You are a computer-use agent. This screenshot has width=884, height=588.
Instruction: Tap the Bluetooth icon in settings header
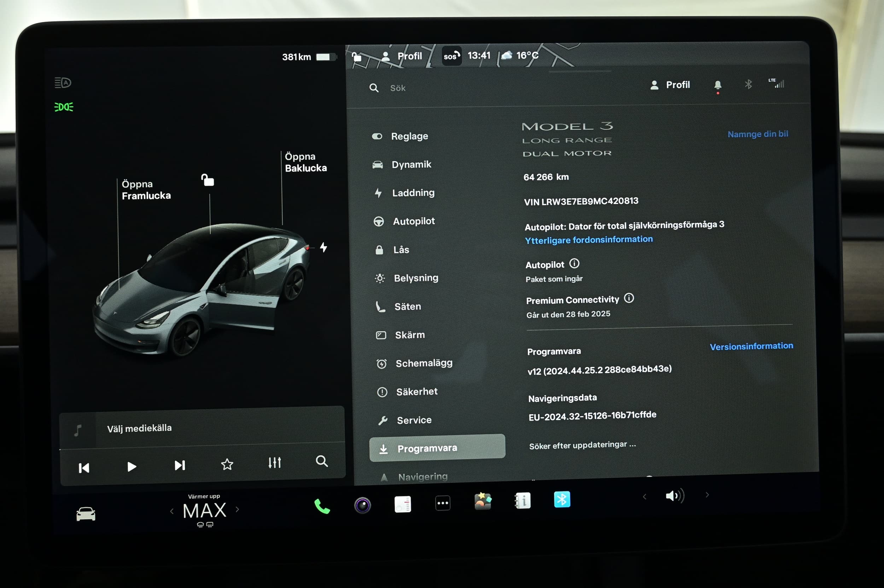pyautogui.click(x=748, y=85)
